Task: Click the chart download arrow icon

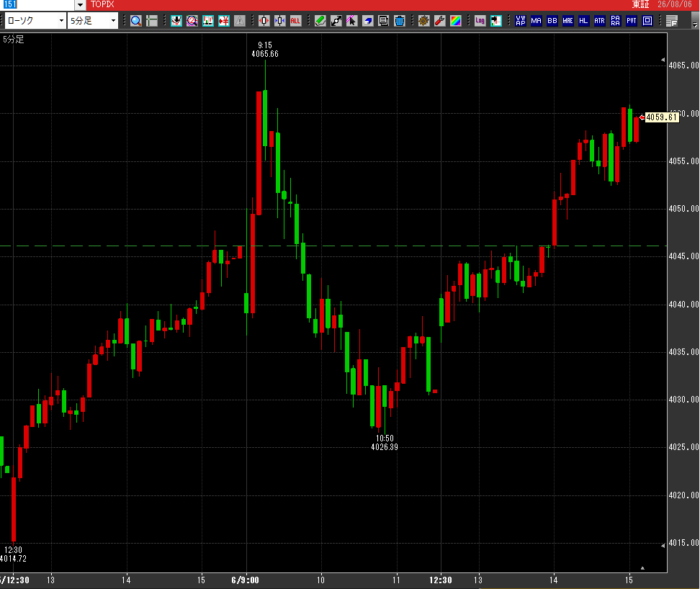Action: [x=176, y=21]
